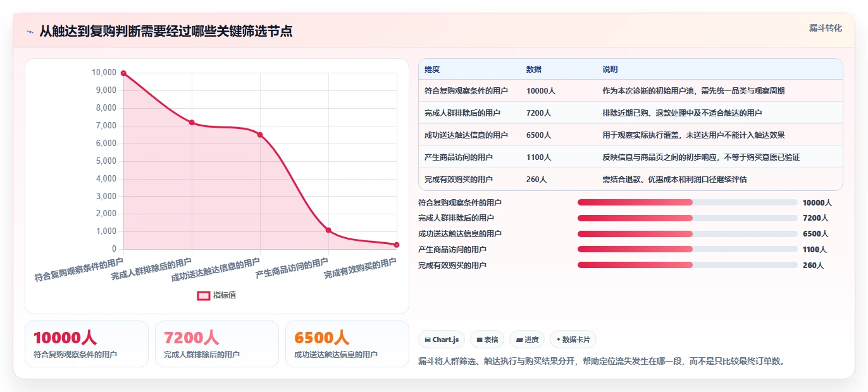The width and height of the screenshot is (868, 392).
Task: Click table description starting 需结合退款
Action: click(674, 180)
